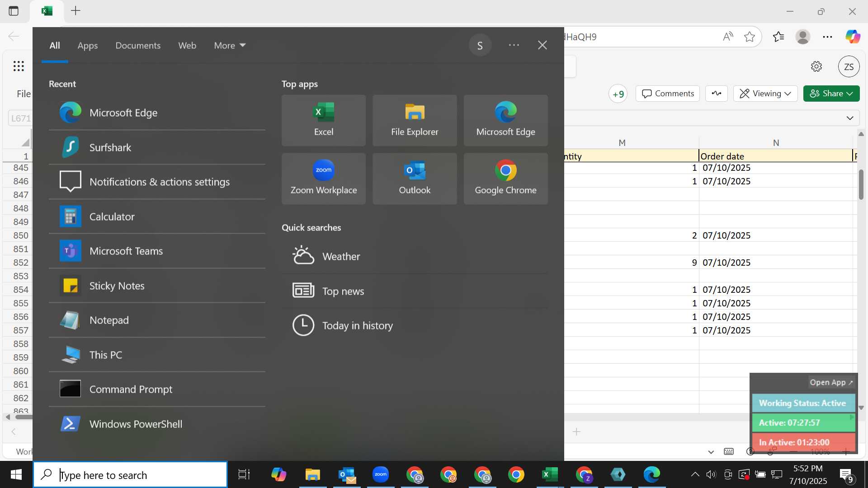Open Outlook from the taskbar
The image size is (868, 488).
347,474
